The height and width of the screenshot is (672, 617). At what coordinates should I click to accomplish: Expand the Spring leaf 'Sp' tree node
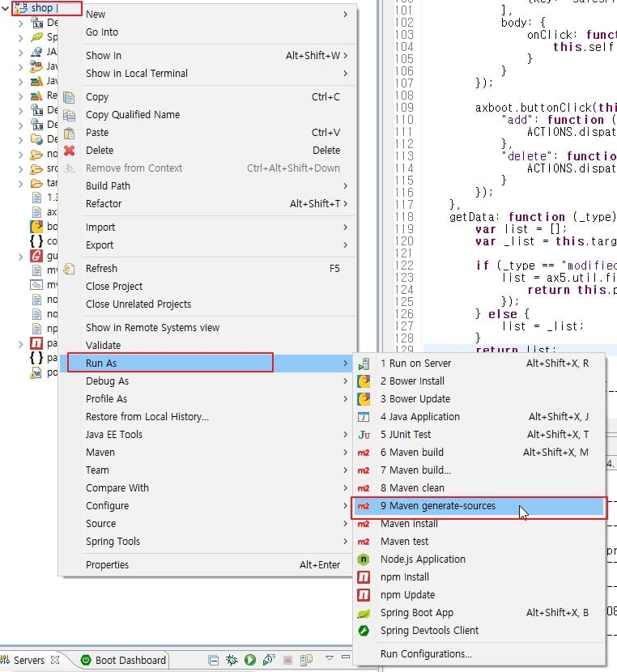[20, 38]
